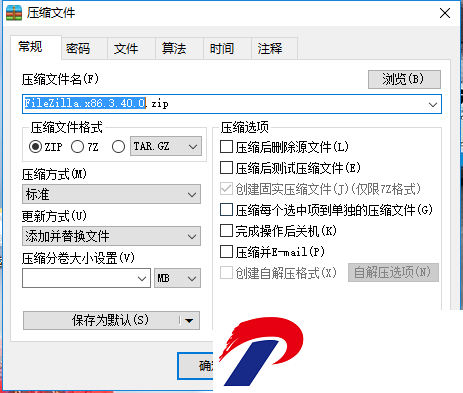Screen dimensions: 463x393
Task: Switch to the 密码 tab
Action: [x=84, y=49]
